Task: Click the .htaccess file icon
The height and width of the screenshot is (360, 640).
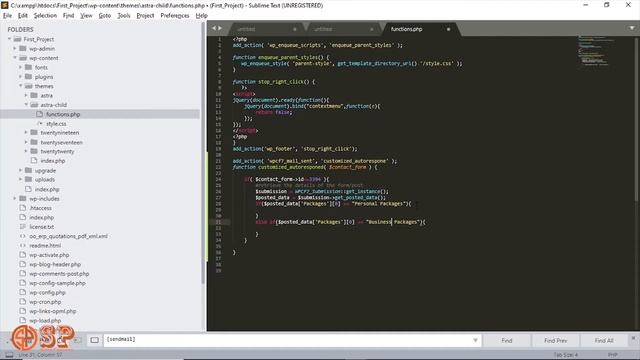Action: click(23, 208)
